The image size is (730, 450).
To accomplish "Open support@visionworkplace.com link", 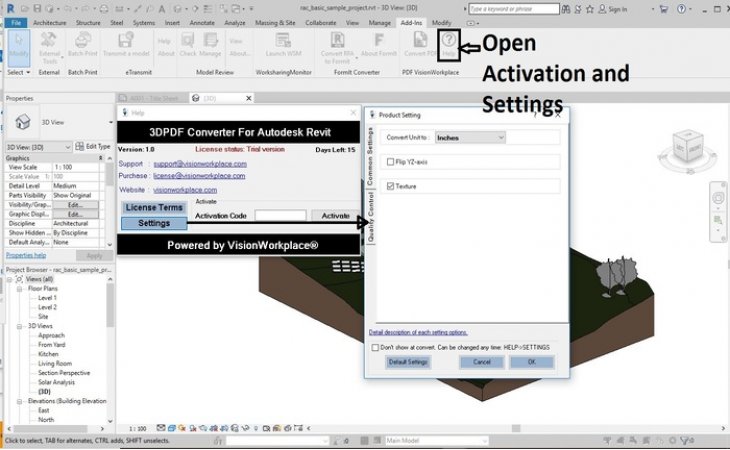I will coord(200,164).
